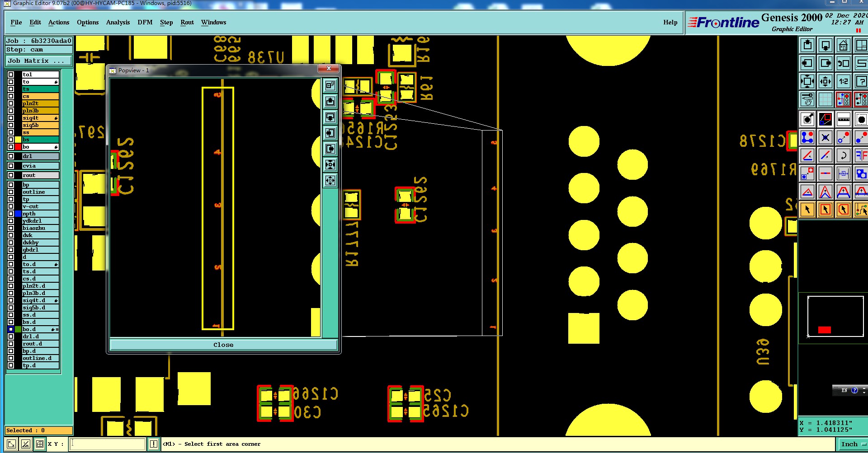Click the exclamation mark button in status bar

coord(154,444)
